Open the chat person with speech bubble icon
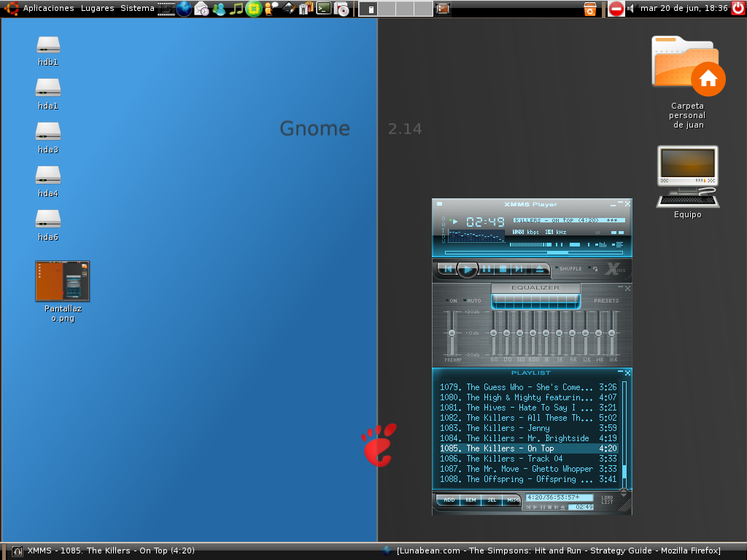Viewport: 747px width, 560px height. pyautogui.click(x=271, y=9)
